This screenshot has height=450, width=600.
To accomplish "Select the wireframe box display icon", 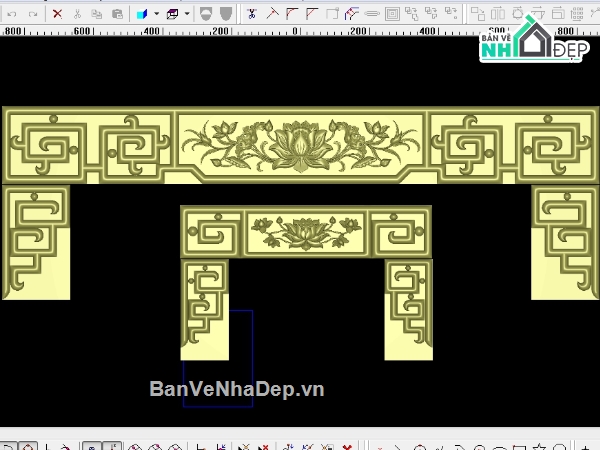I will pos(172,15).
